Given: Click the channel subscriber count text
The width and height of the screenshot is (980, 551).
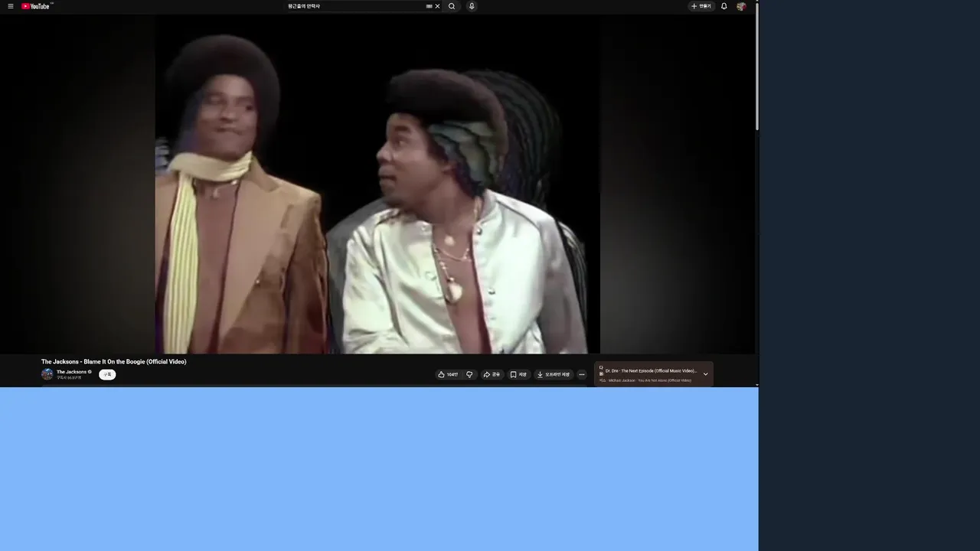Looking at the screenshot, I should [x=69, y=378].
